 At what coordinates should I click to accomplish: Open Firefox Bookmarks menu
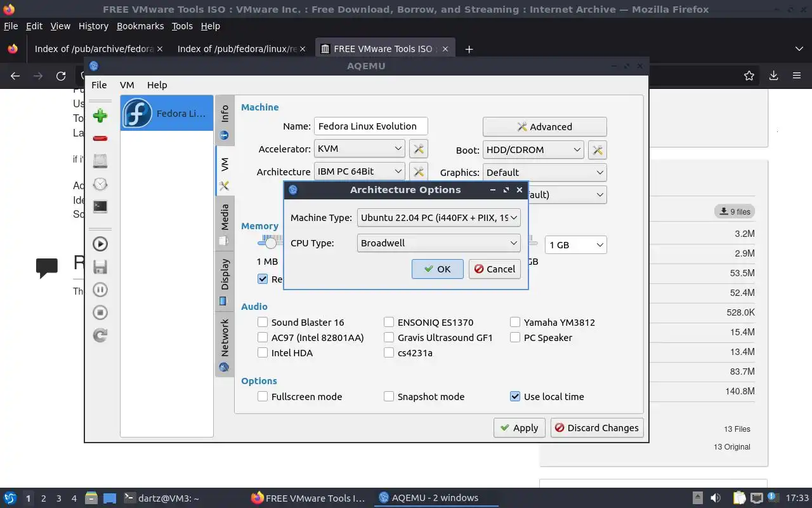tap(140, 26)
